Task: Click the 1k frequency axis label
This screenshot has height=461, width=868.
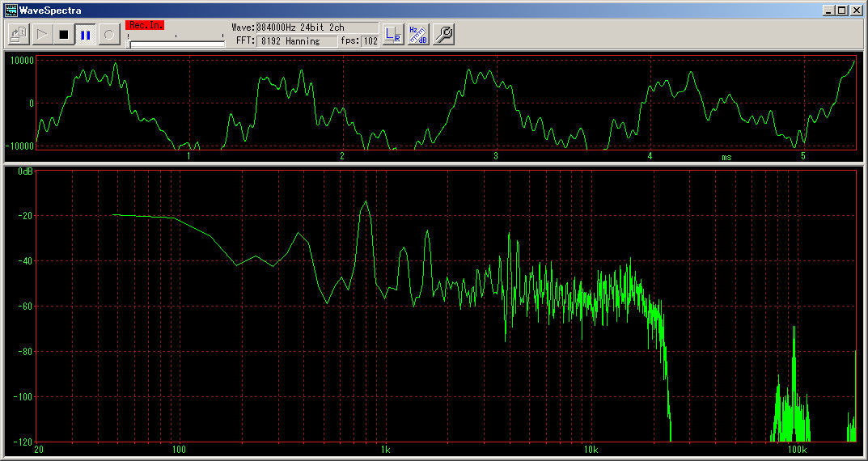Action: tap(385, 448)
